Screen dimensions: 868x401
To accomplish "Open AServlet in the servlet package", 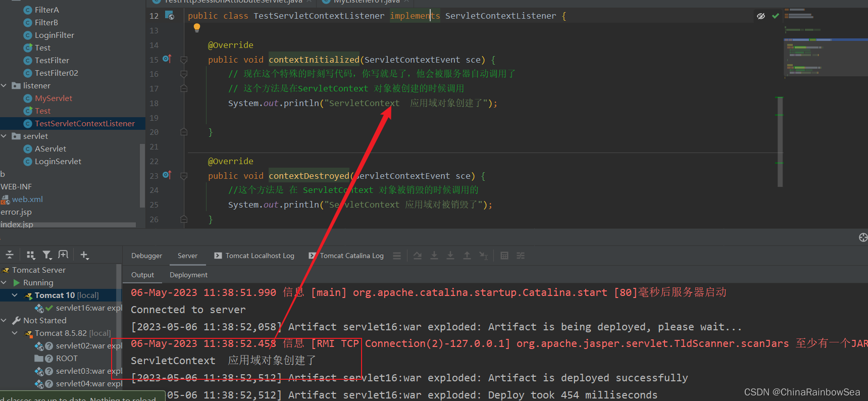I will tap(50, 148).
